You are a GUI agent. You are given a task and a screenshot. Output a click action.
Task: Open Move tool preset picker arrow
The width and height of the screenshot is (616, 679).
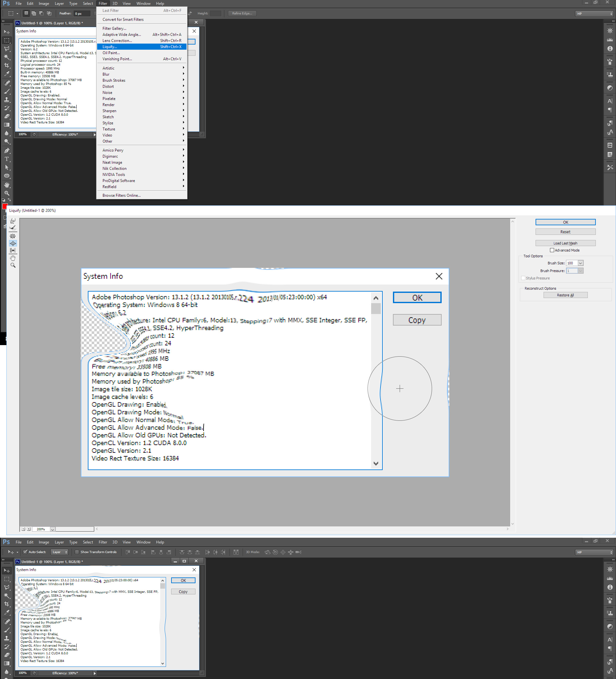coord(17,552)
